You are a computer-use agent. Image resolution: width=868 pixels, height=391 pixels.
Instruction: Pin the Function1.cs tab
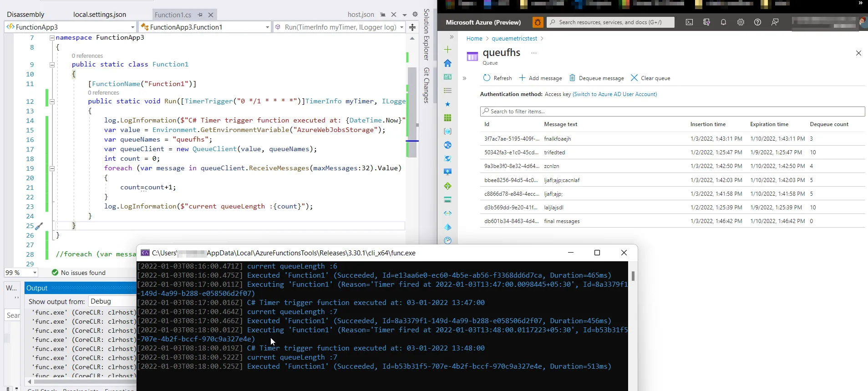[x=200, y=15]
